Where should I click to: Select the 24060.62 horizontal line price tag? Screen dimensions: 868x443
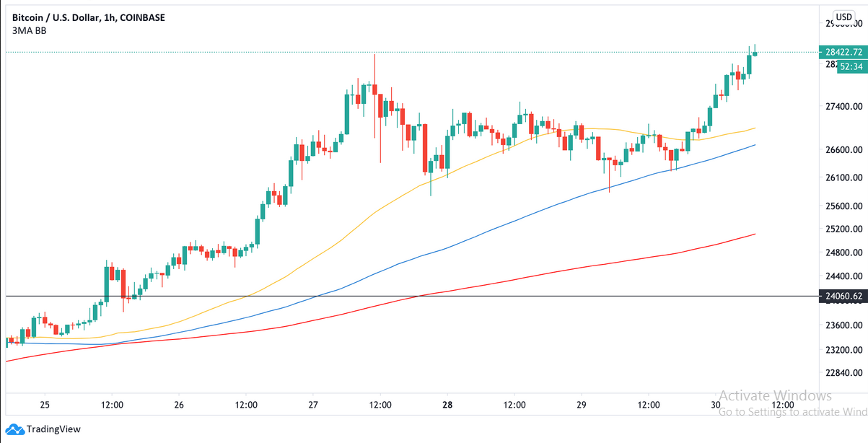coord(843,296)
